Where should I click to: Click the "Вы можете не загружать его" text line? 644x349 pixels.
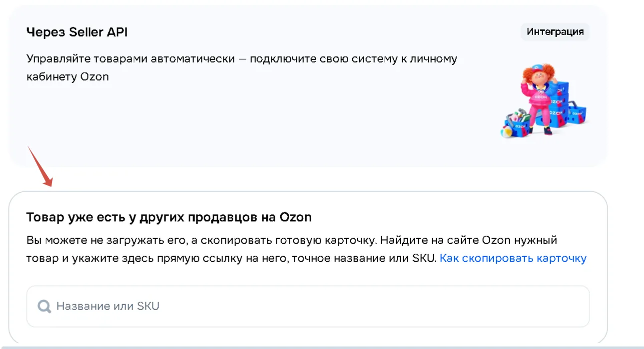[291, 240]
